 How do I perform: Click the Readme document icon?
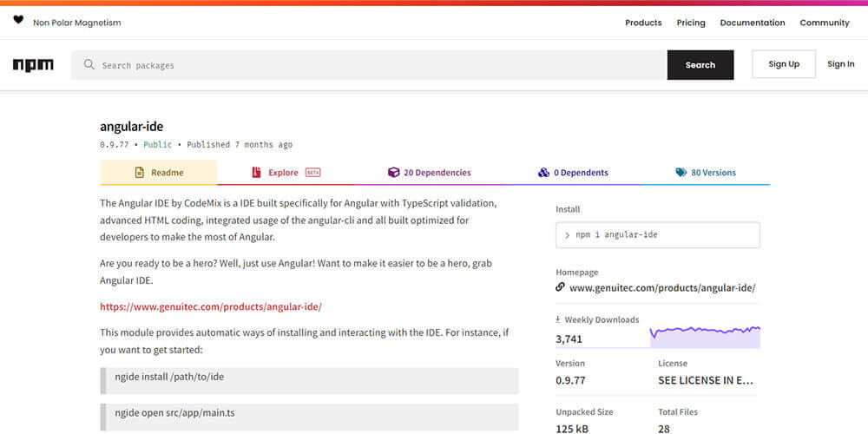click(x=140, y=173)
